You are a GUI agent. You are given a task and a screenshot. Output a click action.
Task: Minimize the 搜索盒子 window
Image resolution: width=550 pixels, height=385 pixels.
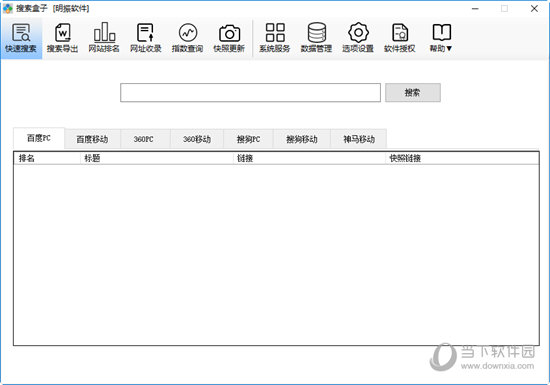pyautogui.click(x=475, y=8)
